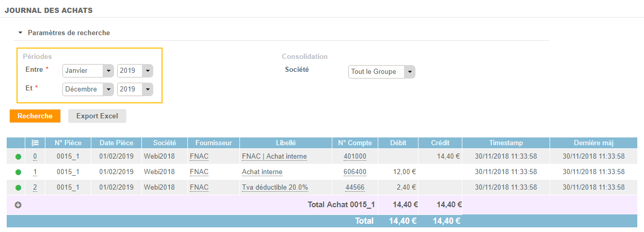The height and width of the screenshot is (232, 644).
Task: Open FNAC | Achat interne libellé link
Action: 274,157
